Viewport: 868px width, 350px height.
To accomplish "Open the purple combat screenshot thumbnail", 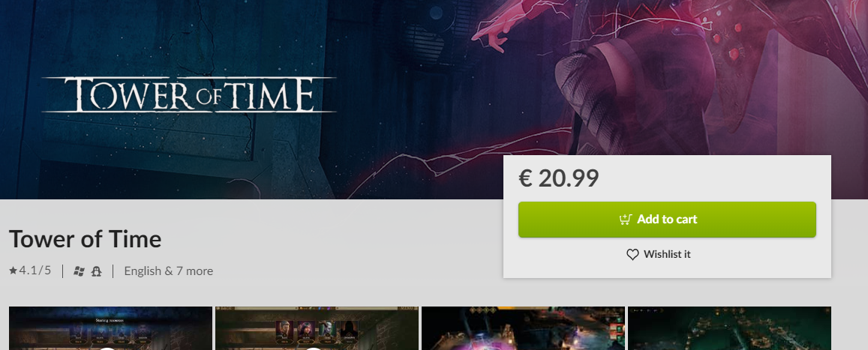I will (523, 328).
